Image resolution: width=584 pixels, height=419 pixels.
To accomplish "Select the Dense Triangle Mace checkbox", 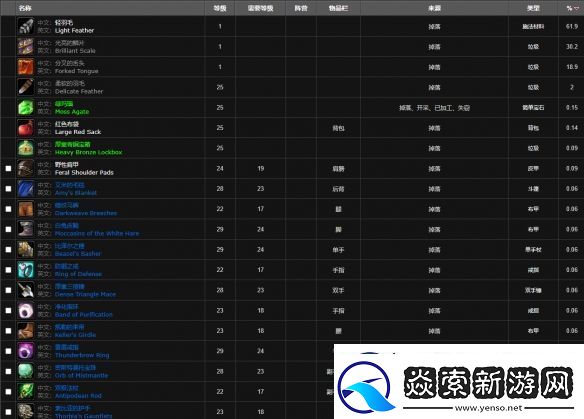I will [8, 290].
